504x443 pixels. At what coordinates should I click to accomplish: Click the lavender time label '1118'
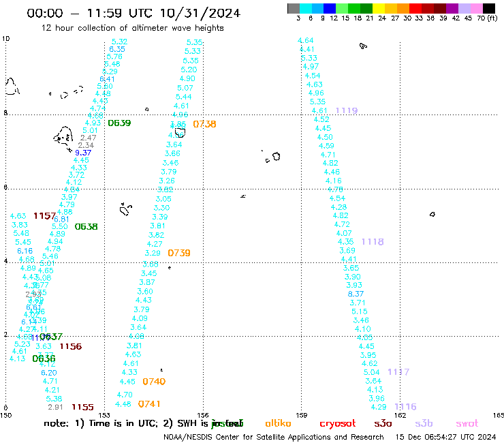pyautogui.click(x=373, y=242)
